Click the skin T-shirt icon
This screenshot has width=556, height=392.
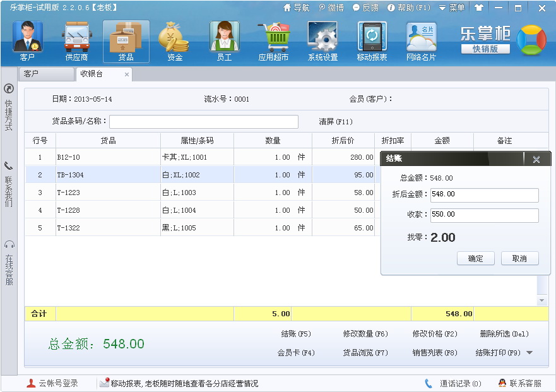pos(479,8)
